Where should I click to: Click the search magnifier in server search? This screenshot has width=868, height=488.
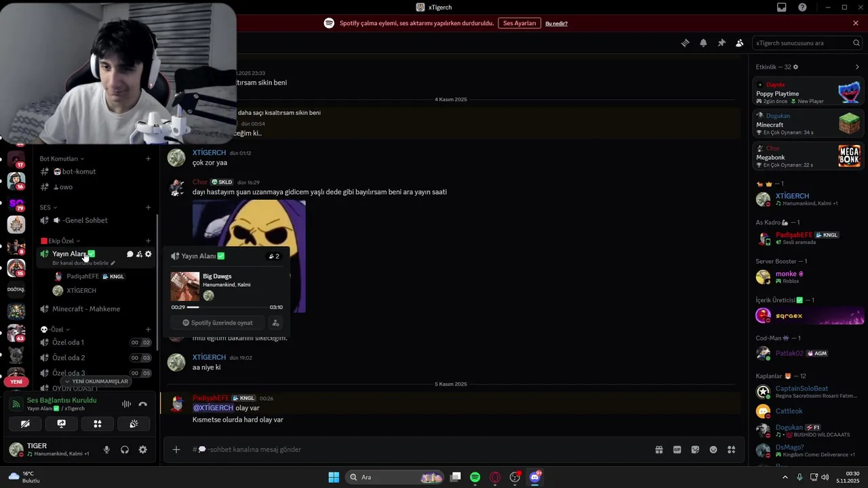click(x=856, y=43)
